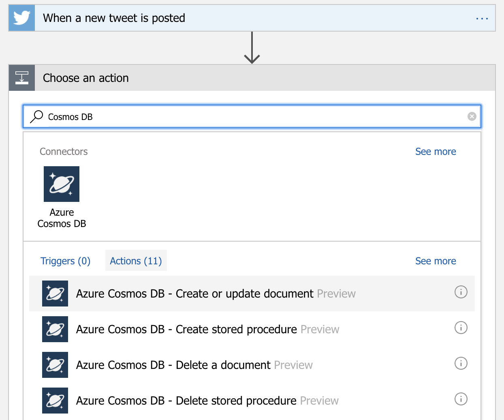Show info for Create or update document
The height and width of the screenshot is (420, 504).
pyautogui.click(x=461, y=292)
